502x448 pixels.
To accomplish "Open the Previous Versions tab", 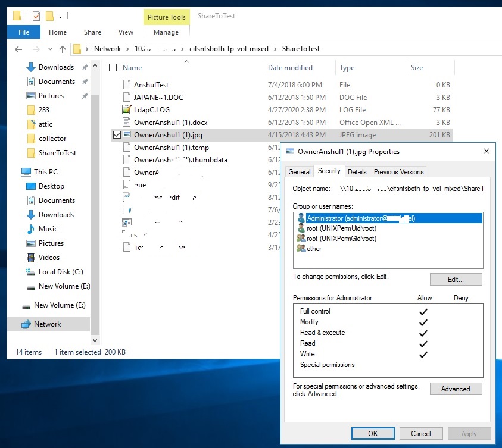I will [398, 172].
